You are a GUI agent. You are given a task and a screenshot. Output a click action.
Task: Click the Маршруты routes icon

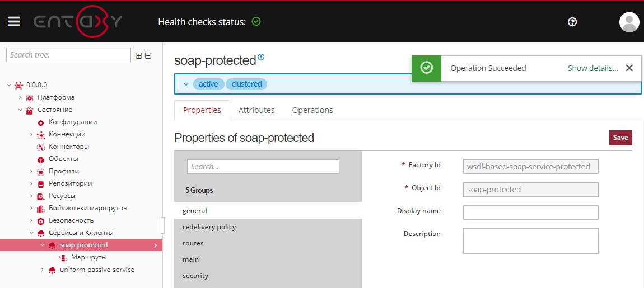[x=63, y=258]
